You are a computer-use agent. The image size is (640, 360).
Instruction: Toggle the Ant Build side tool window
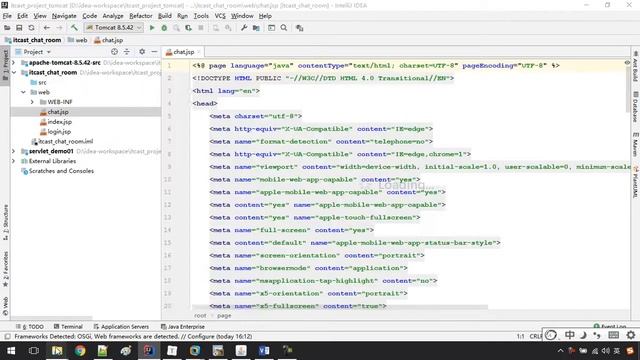pos(635,66)
